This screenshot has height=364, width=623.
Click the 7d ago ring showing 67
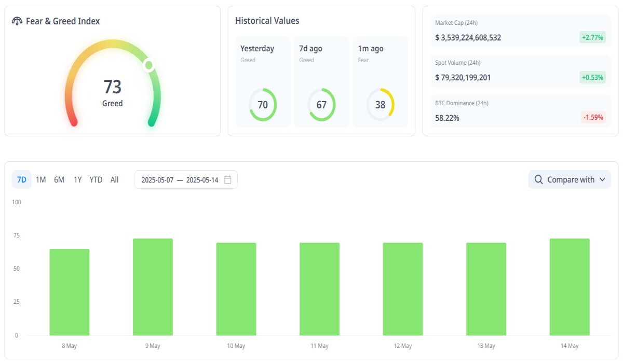[x=321, y=105]
